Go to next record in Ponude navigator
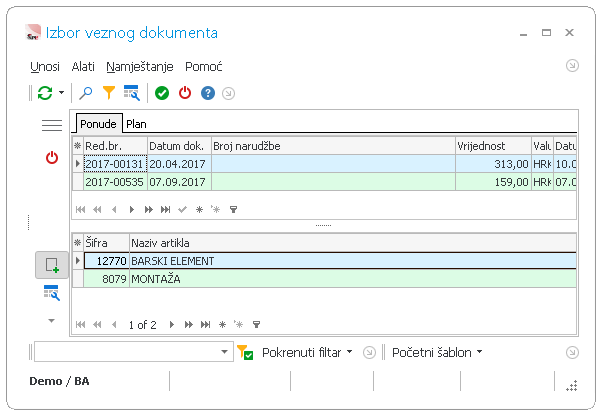The width and height of the screenshot is (604, 416). [132, 210]
